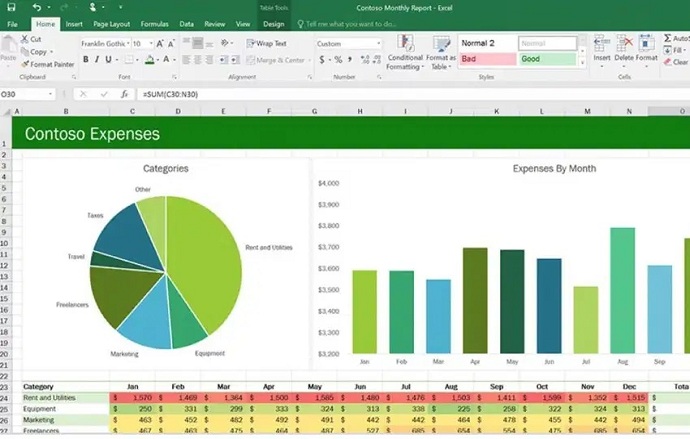Click the Cut scissors icon

[25, 39]
